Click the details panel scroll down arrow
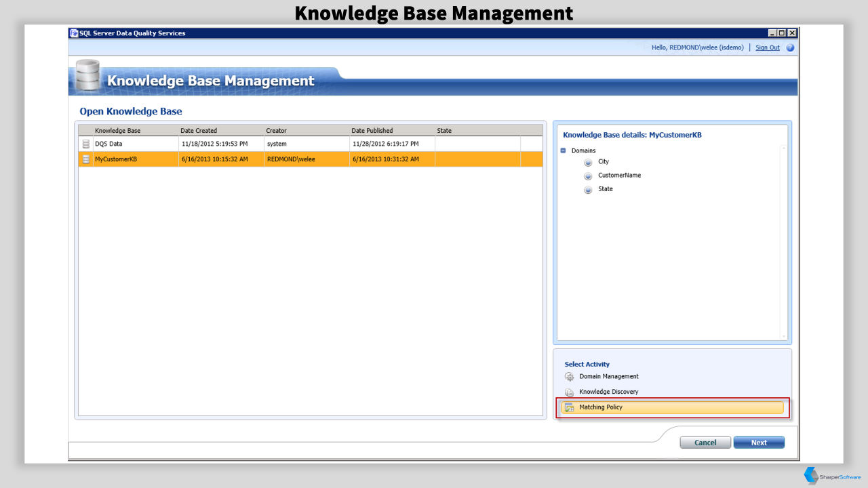This screenshot has height=488, width=868. point(784,336)
